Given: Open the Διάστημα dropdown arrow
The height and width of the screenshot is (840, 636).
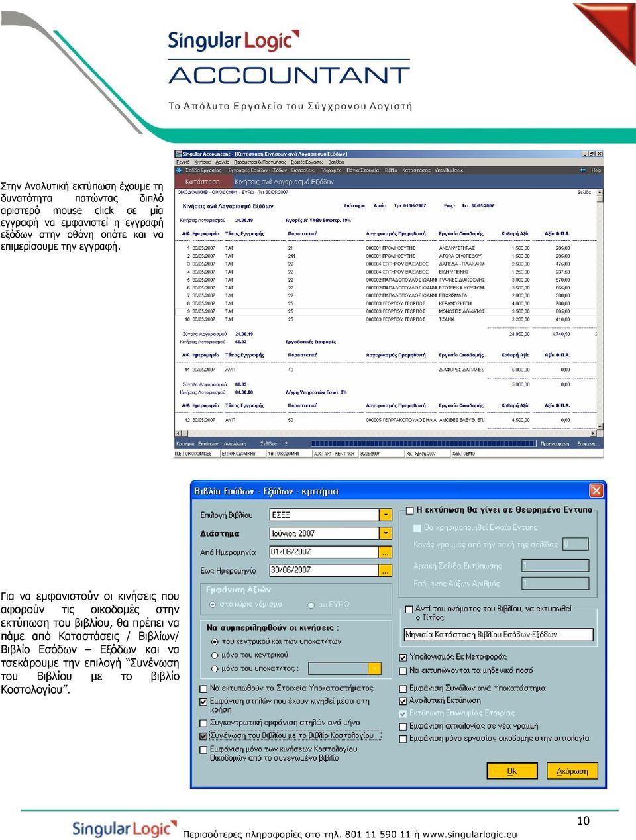Looking at the screenshot, I should pyautogui.click(x=386, y=533).
